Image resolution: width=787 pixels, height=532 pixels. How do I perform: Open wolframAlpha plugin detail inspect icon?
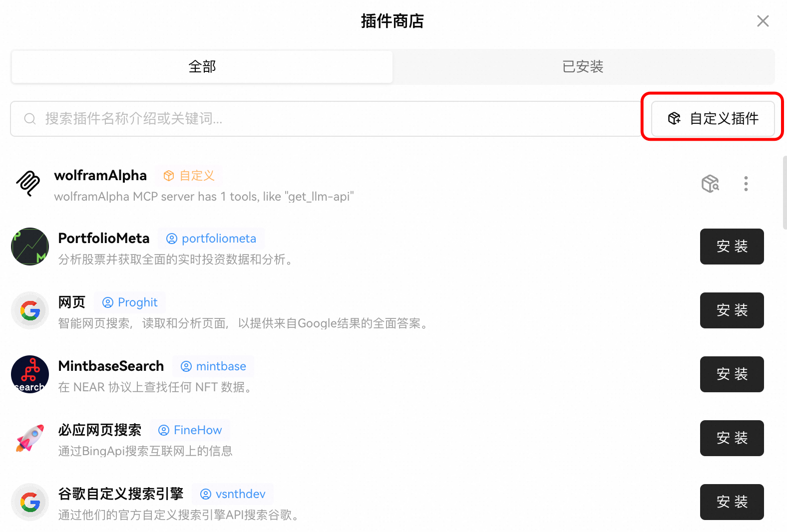[710, 184]
